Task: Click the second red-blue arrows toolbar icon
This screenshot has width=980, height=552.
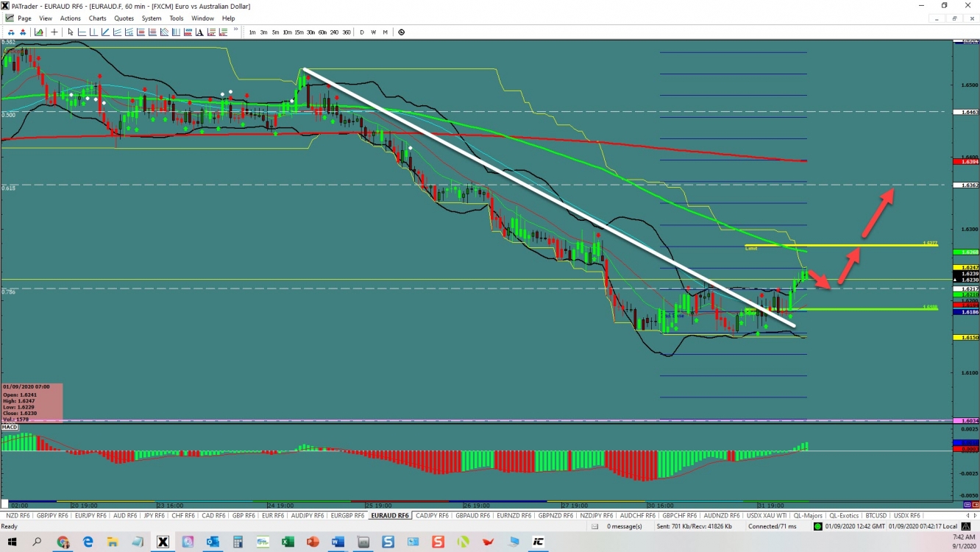Action: click(23, 32)
